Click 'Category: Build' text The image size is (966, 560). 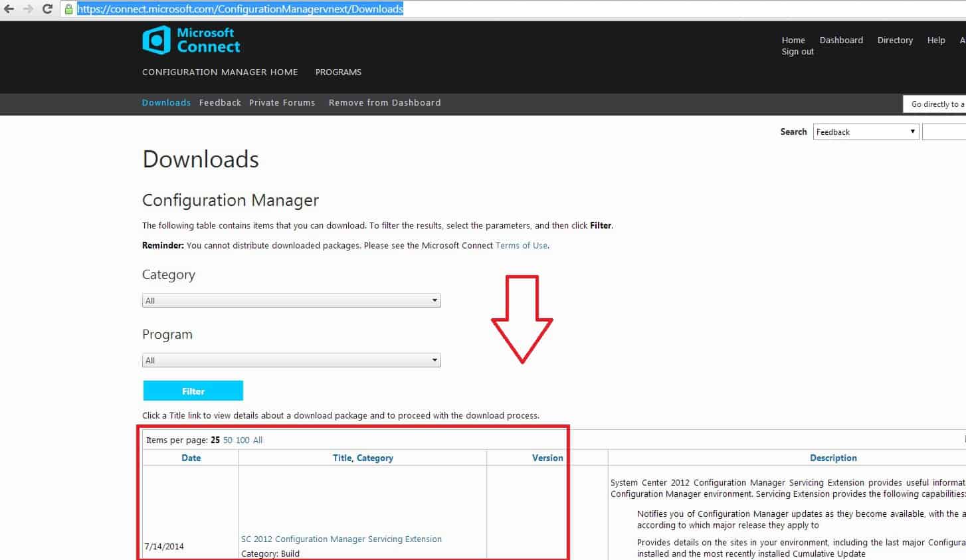coord(270,553)
